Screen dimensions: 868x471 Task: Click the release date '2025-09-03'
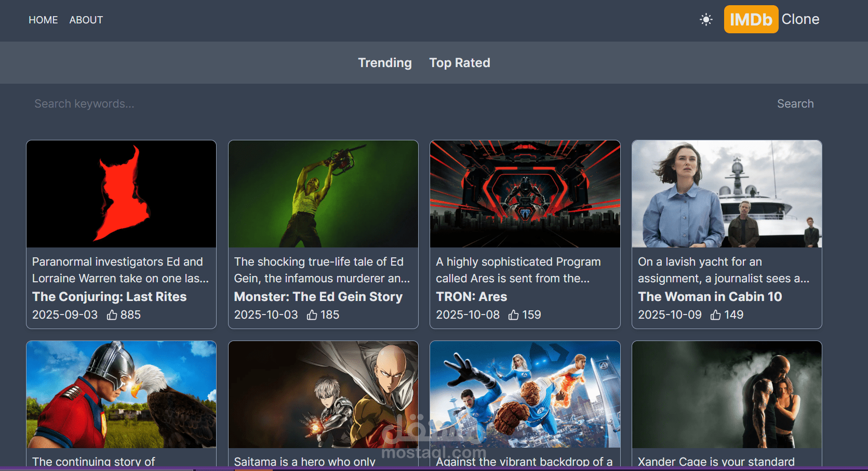click(x=65, y=315)
